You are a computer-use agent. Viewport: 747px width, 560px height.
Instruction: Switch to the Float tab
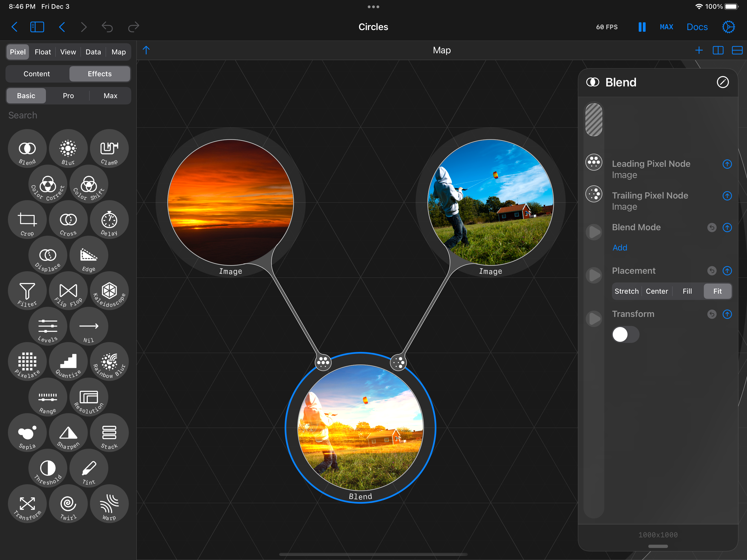click(43, 52)
